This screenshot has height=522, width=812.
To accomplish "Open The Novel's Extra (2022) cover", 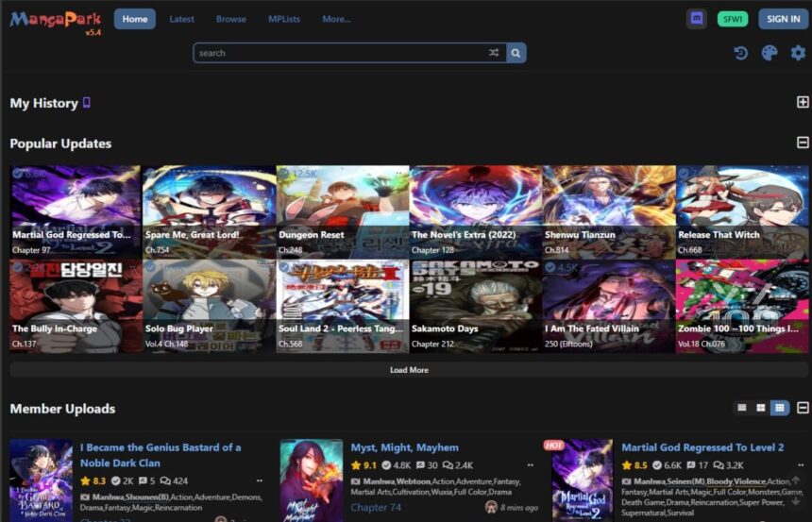I will point(475,211).
